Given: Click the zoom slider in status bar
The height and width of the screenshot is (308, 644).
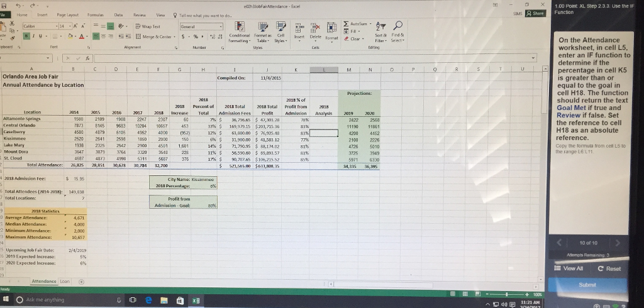Looking at the screenshot, I should pyautogui.click(x=508, y=294).
